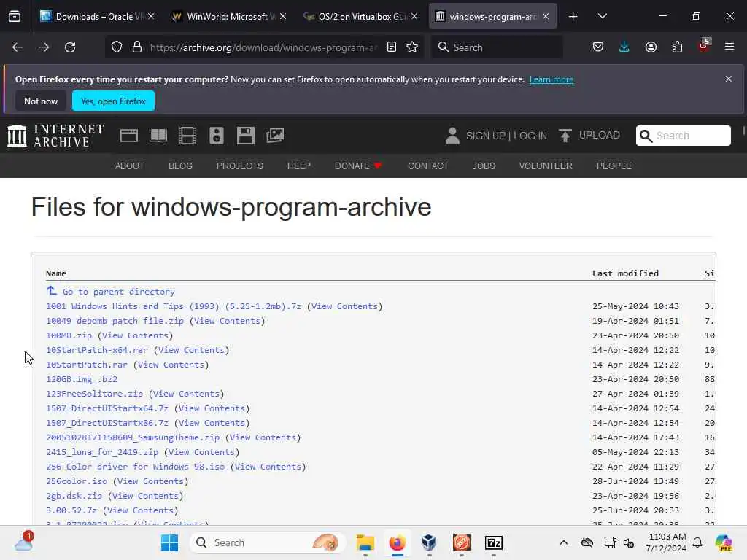Open 256color.iso file link
This screenshot has height=560, width=747.
tap(76, 481)
